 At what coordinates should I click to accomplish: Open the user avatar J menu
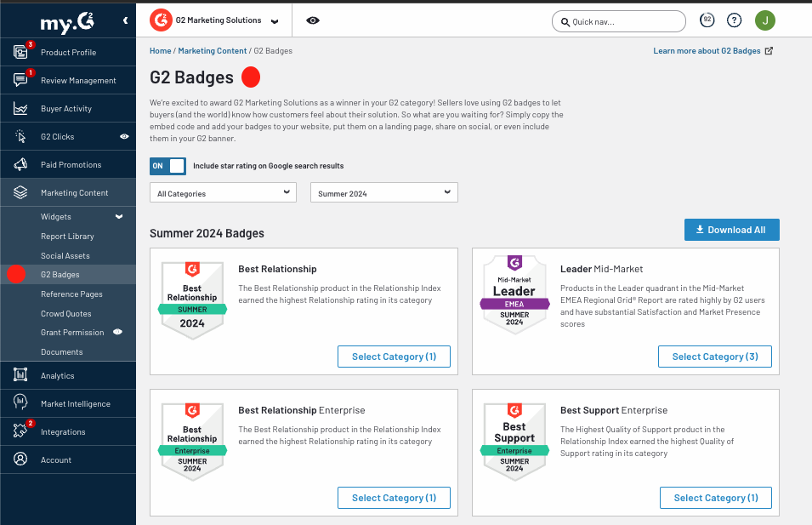click(765, 20)
